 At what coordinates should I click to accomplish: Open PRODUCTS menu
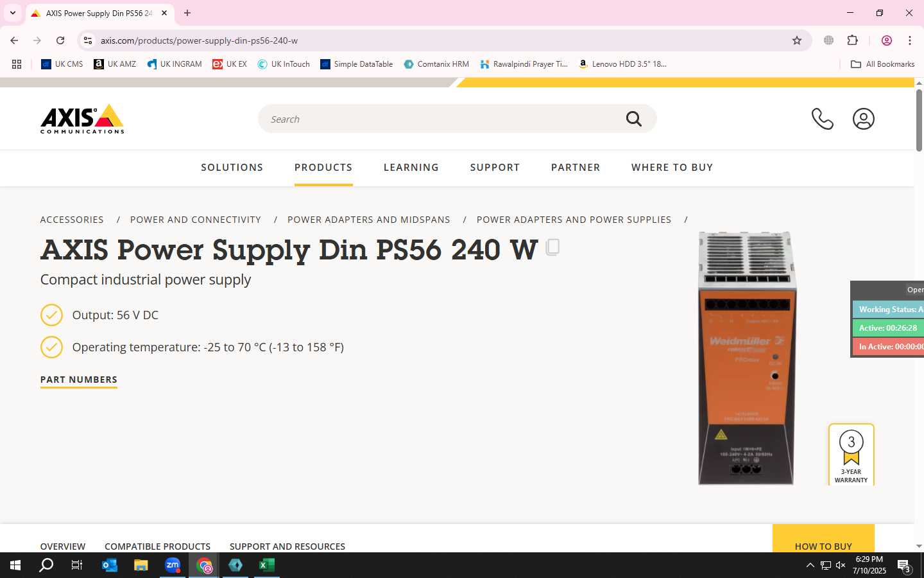(323, 168)
